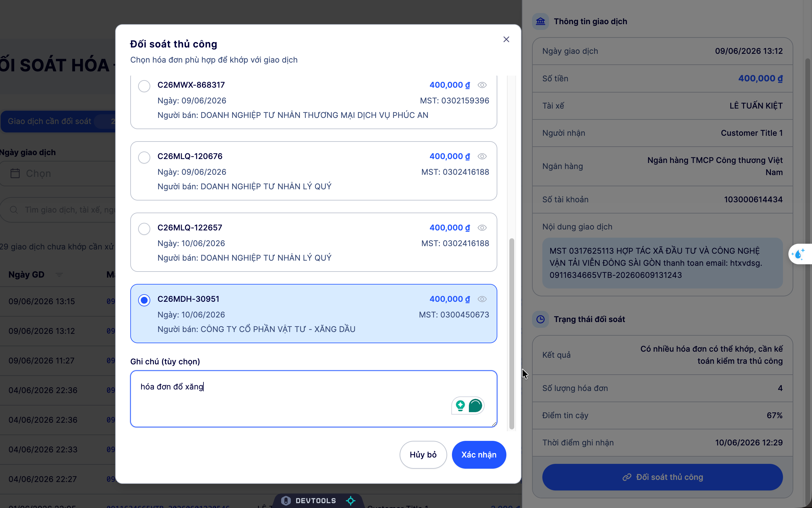
Task: Click the bank icon beside Thông tin giao dịch
Action: click(540, 21)
